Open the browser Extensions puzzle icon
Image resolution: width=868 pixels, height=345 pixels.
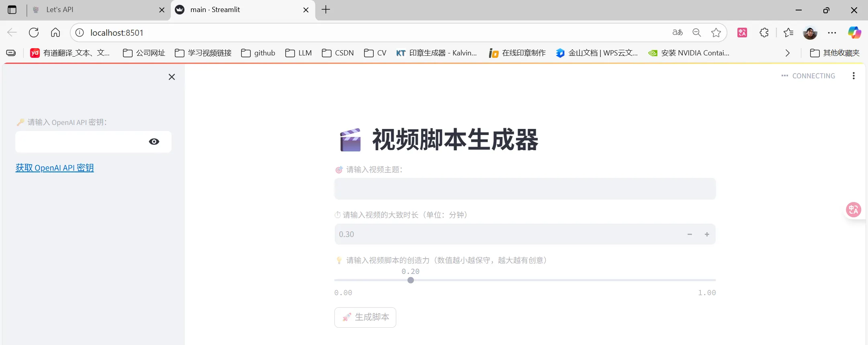764,33
